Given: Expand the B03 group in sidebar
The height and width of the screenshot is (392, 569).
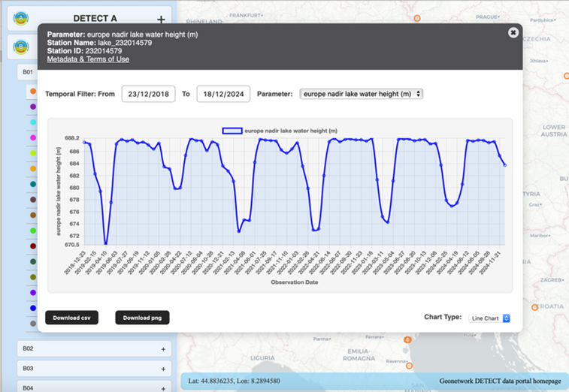Looking at the screenshot, I should click(x=162, y=369).
